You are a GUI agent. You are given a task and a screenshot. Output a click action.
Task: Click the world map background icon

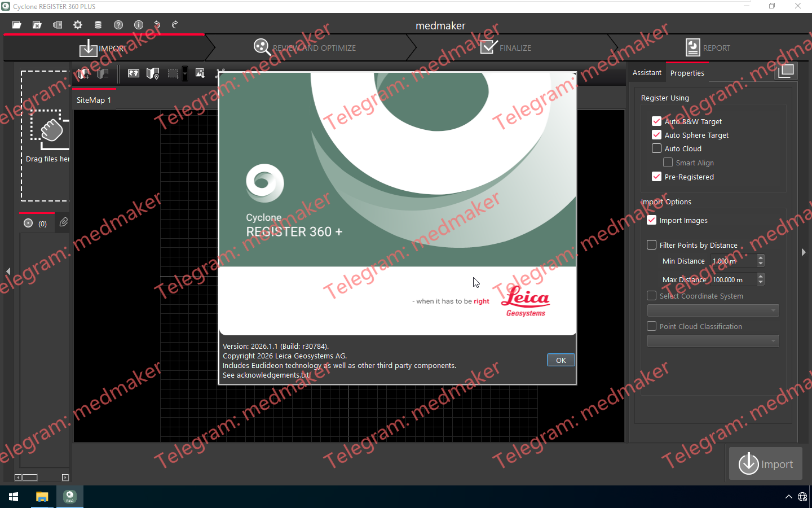[x=134, y=73]
